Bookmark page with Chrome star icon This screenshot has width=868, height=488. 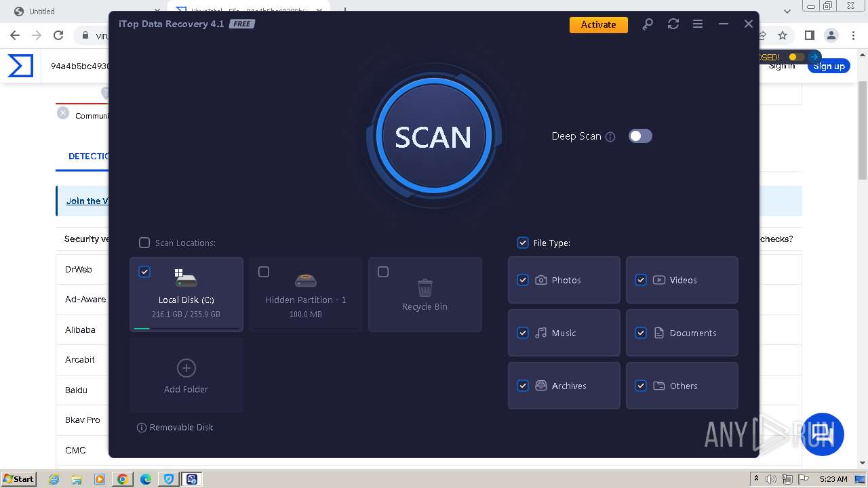(x=783, y=35)
